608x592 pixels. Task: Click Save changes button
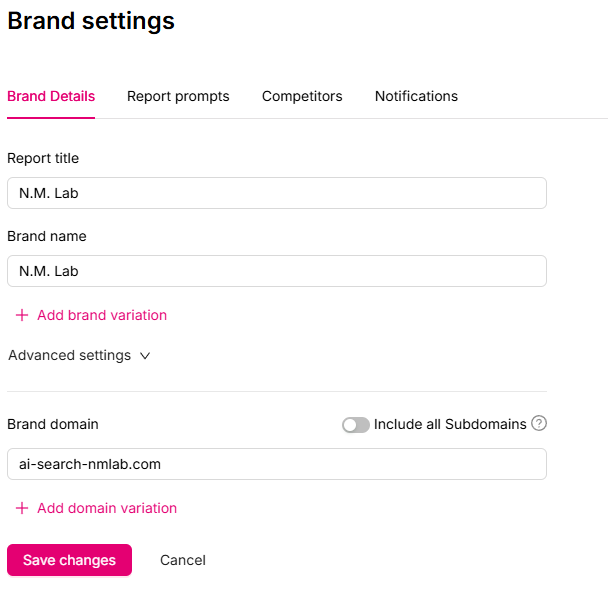click(x=69, y=560)
